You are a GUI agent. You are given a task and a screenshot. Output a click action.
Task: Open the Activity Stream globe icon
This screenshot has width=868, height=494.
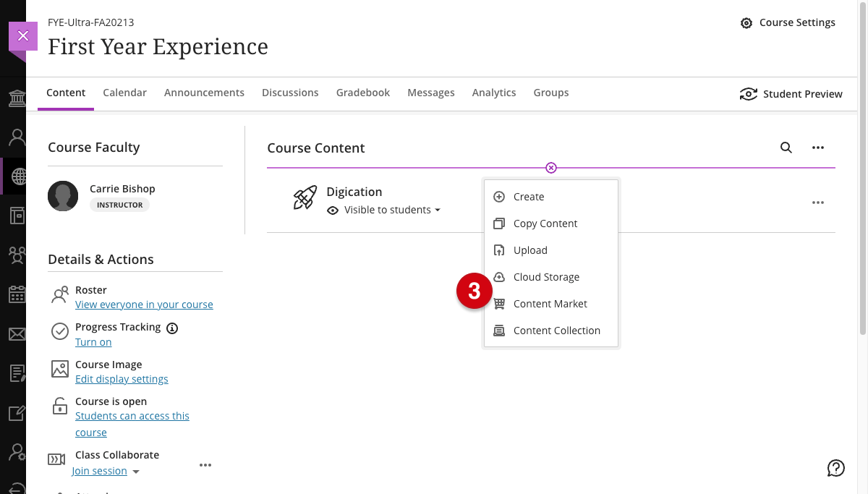pos(17,176)
